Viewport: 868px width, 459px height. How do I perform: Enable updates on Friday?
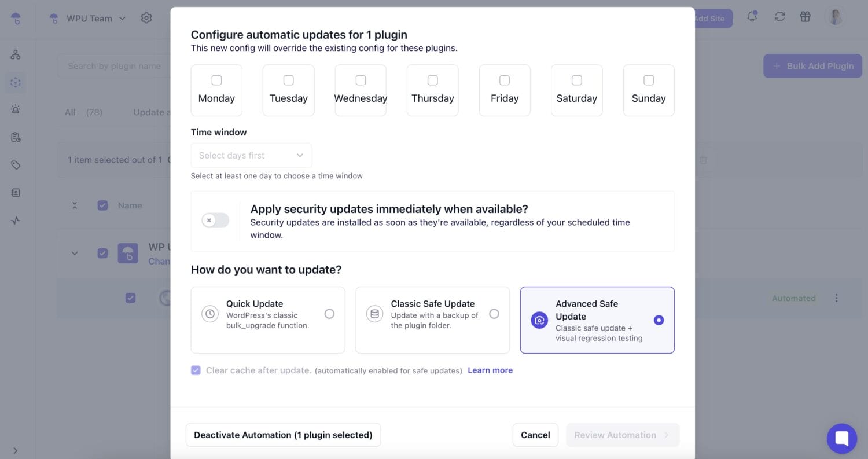pos(504,80)
